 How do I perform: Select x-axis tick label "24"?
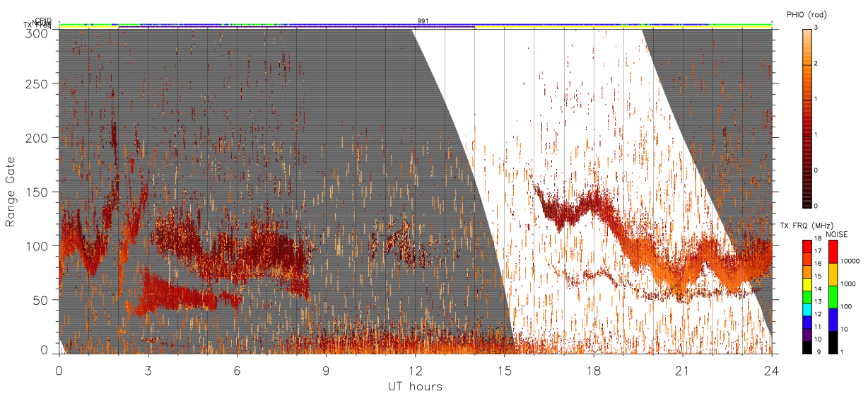point(771,370)
